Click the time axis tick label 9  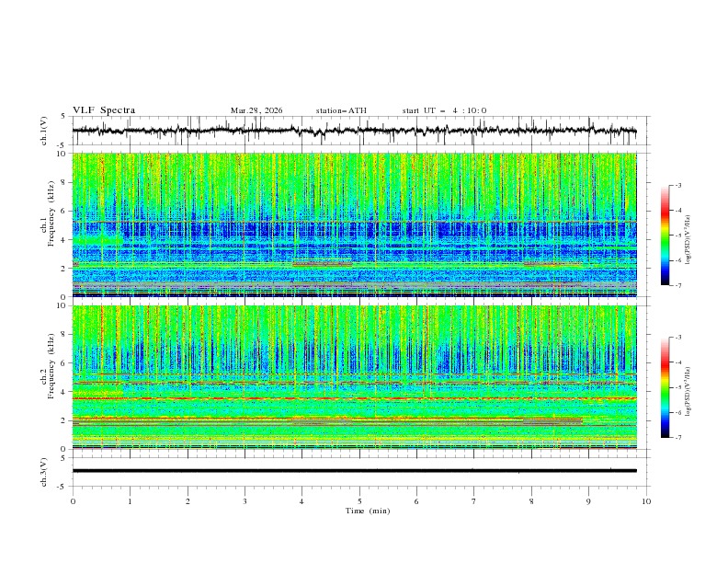pos(588,501)
